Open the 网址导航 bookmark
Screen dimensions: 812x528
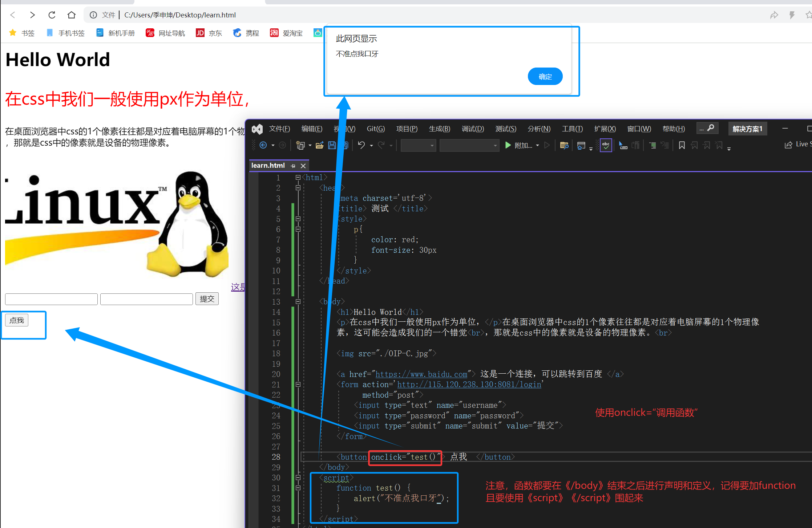point(165,33)
